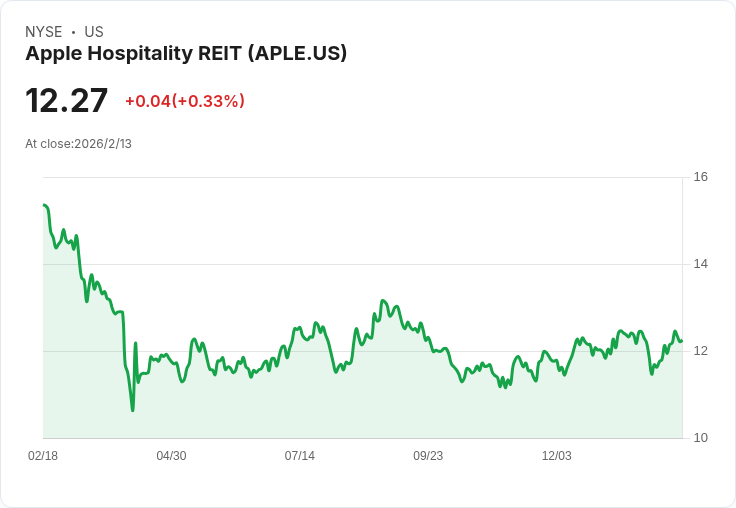This screenshot has width=736, height=508.
Task: Click the 07/14 x-axis date label
Action: pos(299,455)
